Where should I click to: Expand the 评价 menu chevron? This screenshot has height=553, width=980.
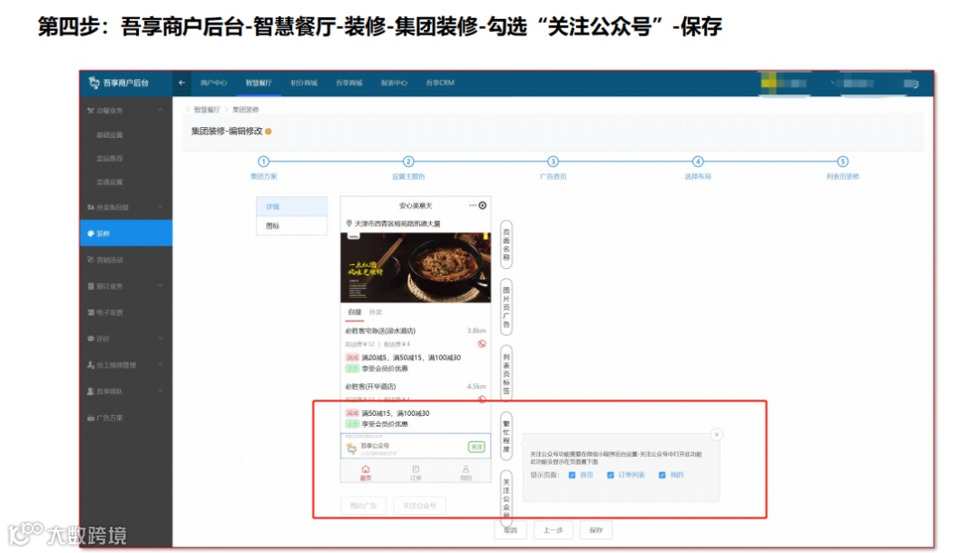(x=161, y=339)
